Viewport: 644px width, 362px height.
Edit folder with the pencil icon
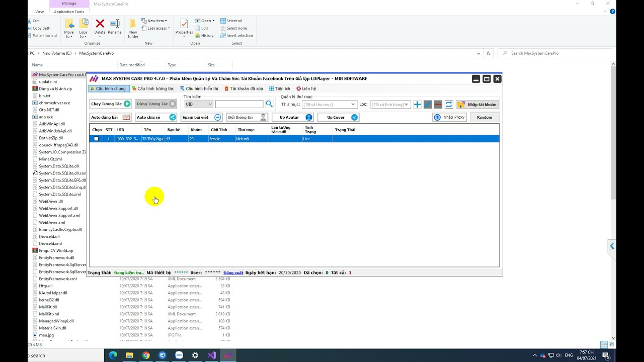[428, 104]
